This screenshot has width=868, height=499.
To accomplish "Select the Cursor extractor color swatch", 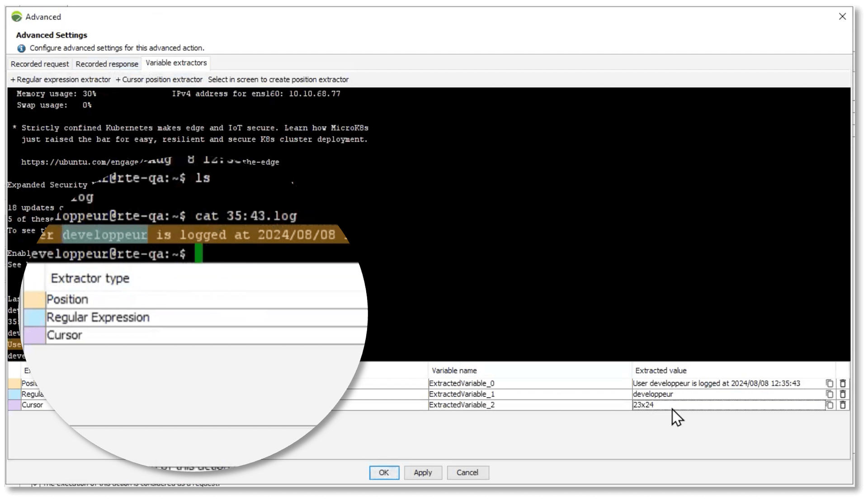I will tap(34, 335).
